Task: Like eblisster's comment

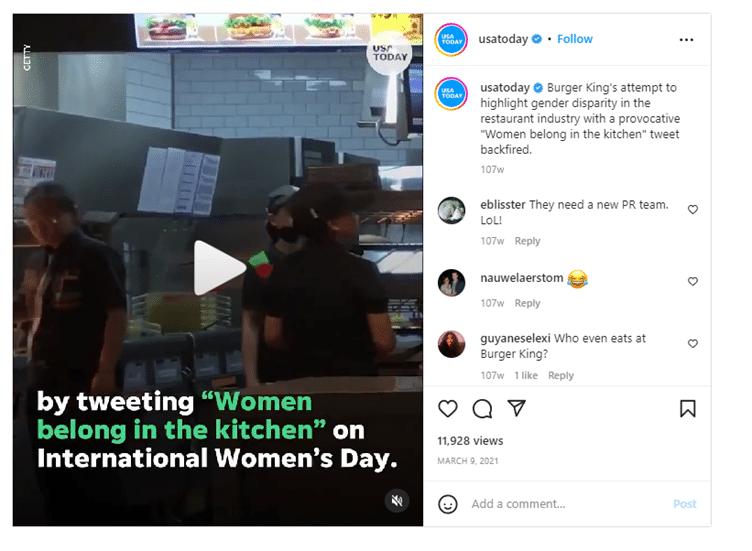Action: click(x=693, y=210)
